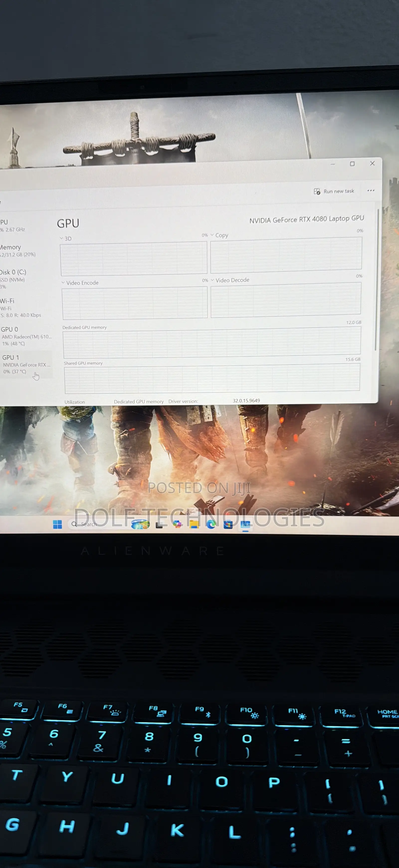Viewport: 399px width, 868px height.
Task: Click the Run new task icon
Action: pos(317,192)
